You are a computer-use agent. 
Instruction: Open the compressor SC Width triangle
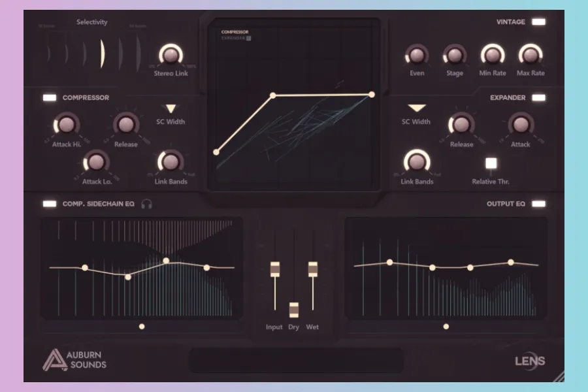coord(171,109)
